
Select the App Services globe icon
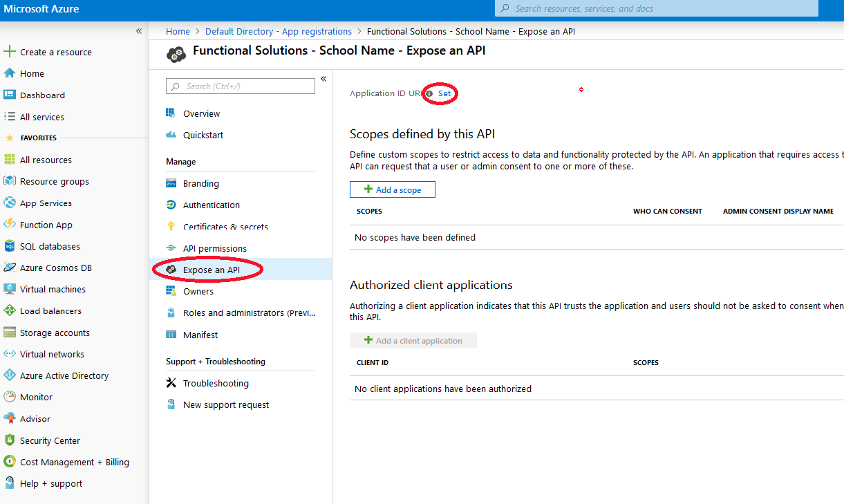point(10,203)
